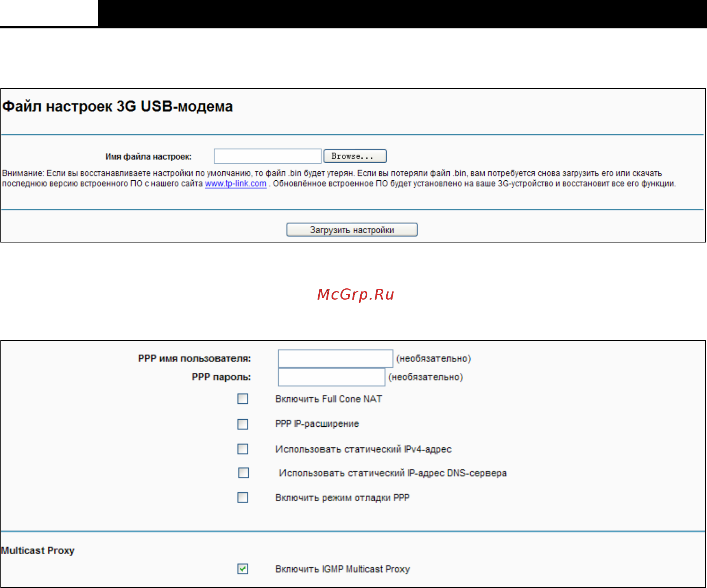Image resolution: width=707 pixels, height=588 pixels.
Task: Select the Файл настроек 3G USB-модема heading
Action: tap(117, 106)
